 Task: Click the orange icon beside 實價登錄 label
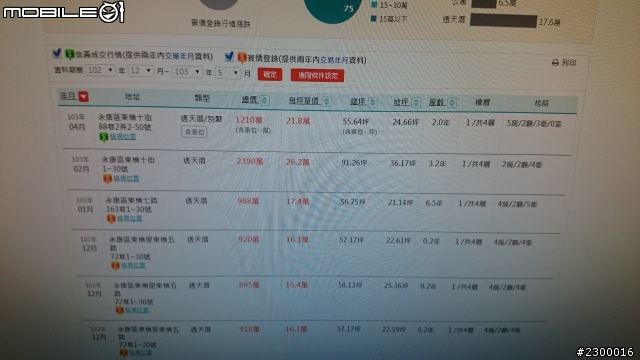pos(242,58)
